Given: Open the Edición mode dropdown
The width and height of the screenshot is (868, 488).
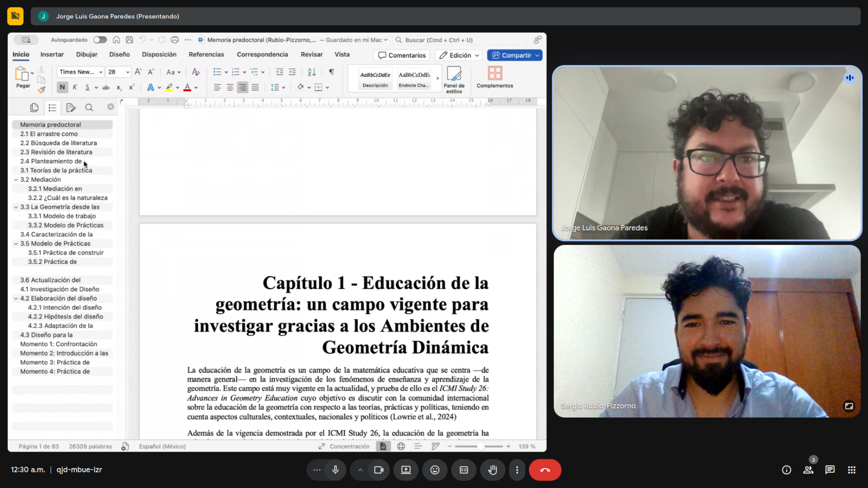Looking at the screenshot, I should tap(459, 55).
